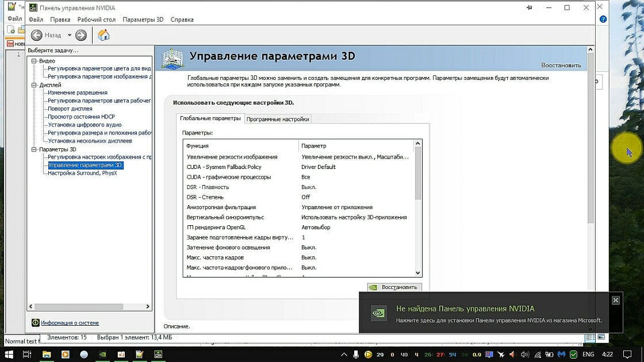The height and width of the screenshot is (362, 644).
Task: Select the Глобальные параметры tab
Action: coord(210,118)
